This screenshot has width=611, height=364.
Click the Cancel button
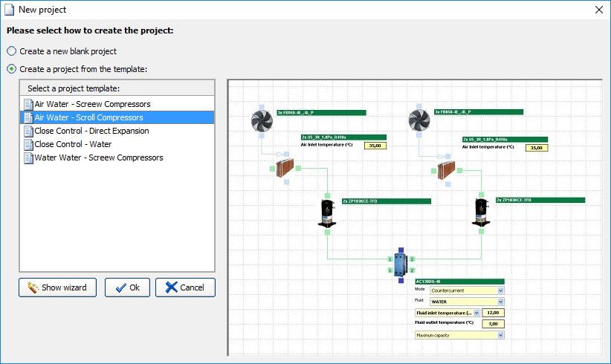[185, 287]
